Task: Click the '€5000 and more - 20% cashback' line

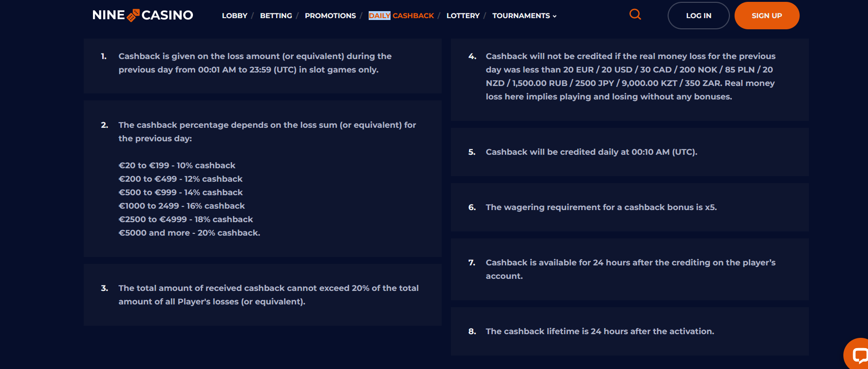Action: 189,233
